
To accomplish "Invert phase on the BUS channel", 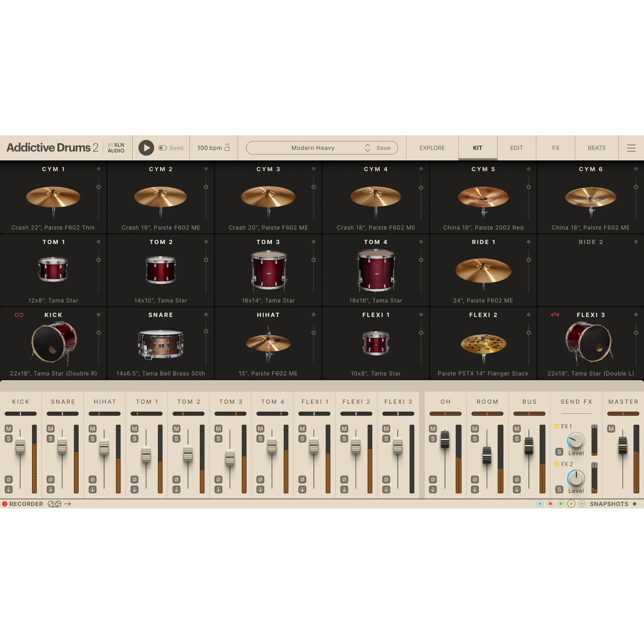I will [517, 479].
